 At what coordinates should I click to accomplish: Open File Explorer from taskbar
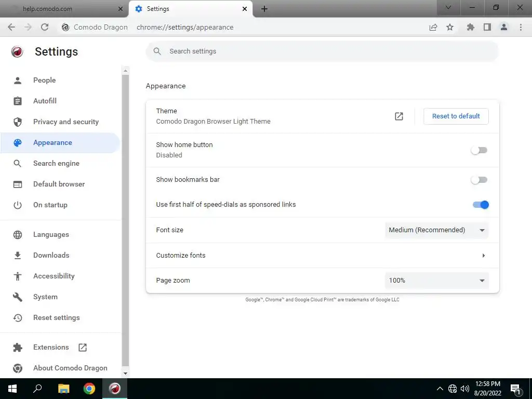pyautogui.click(x=63, y=389)
